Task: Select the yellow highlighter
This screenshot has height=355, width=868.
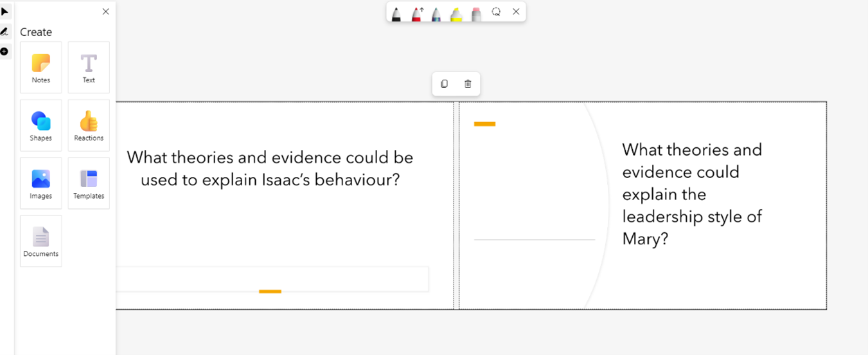Action: [456, 13]
